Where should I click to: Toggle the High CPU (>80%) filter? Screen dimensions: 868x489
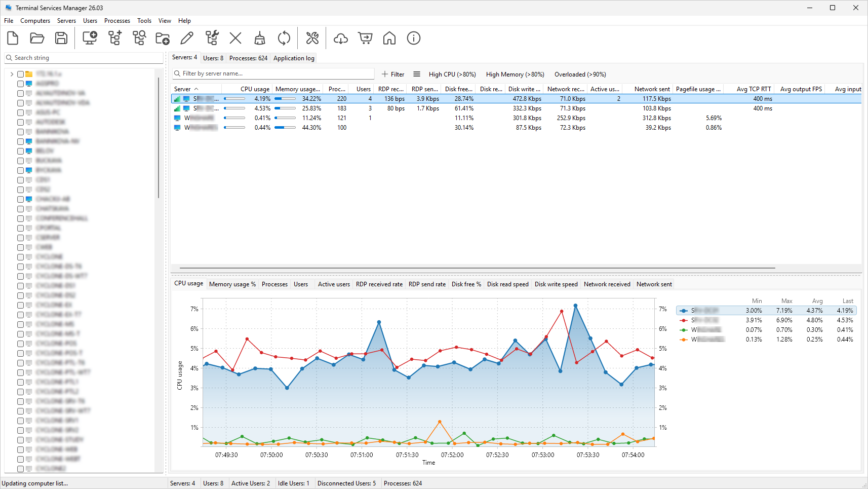point(452,74)
